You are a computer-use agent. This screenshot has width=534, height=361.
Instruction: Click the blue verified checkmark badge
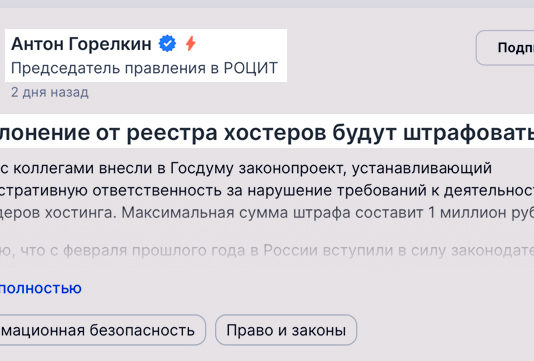[167, 44]
